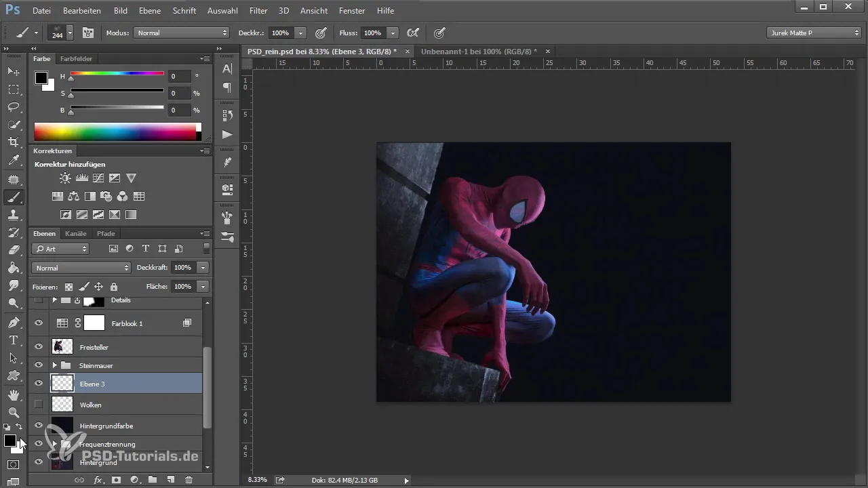Select the Crop tool
This screenshot has width=868, height=488.
tap(14, 142)
